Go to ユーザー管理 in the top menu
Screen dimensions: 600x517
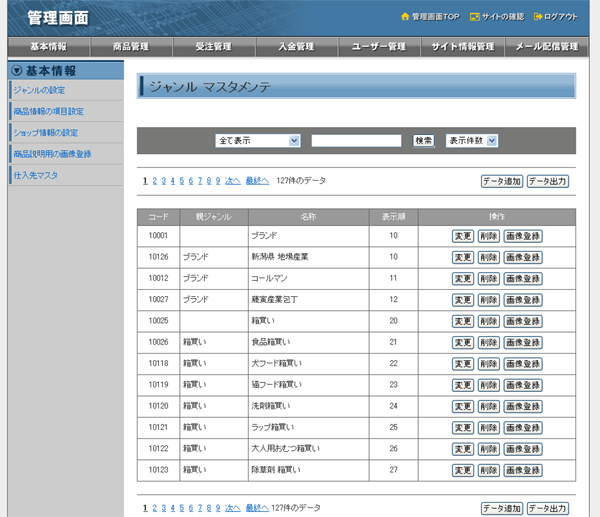click(378, 47)
